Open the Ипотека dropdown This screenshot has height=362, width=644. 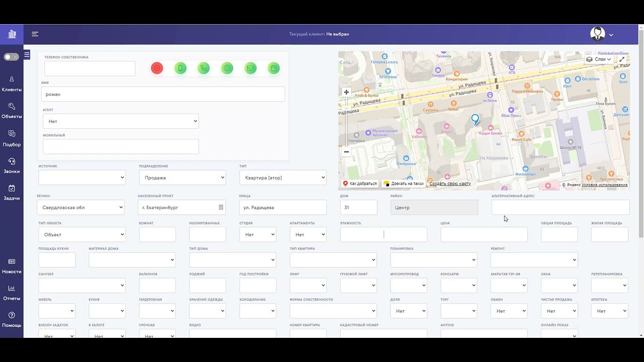610,311
